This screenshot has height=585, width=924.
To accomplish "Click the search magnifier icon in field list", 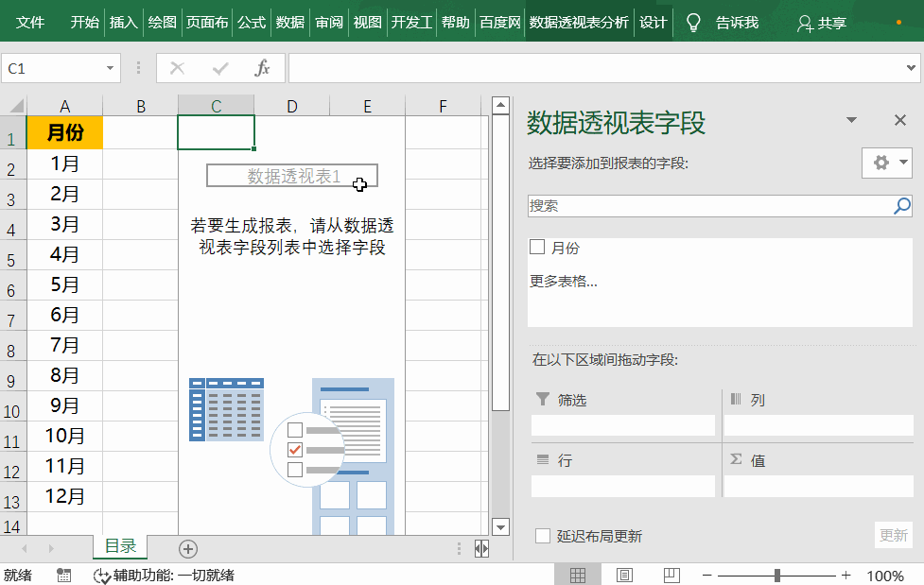I will (x=901, y=206).
